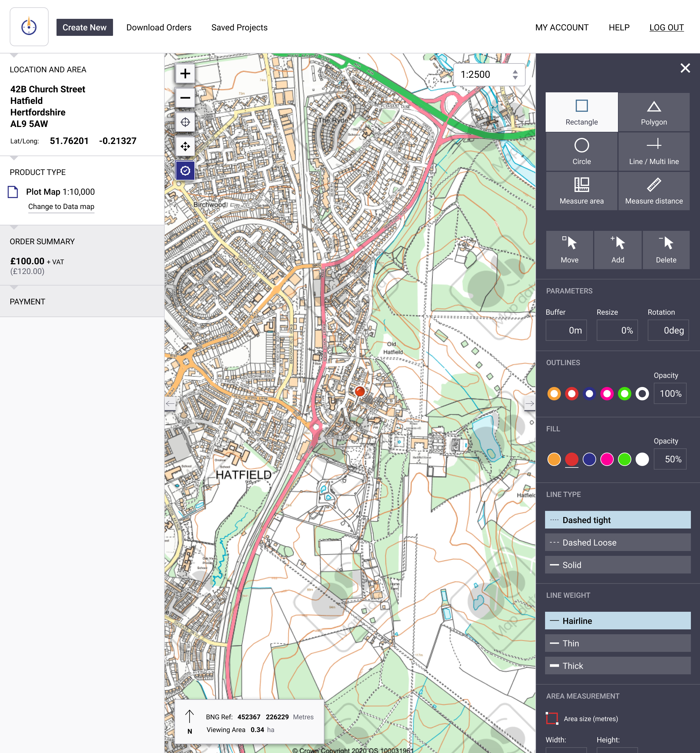Select the Dashed Loose line type

(617, 543)
